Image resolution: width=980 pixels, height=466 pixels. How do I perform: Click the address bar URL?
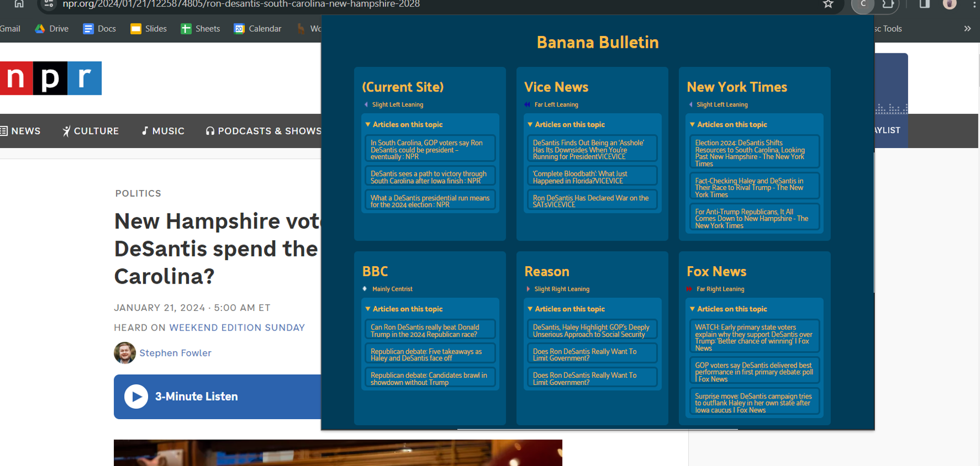point(241,4)
